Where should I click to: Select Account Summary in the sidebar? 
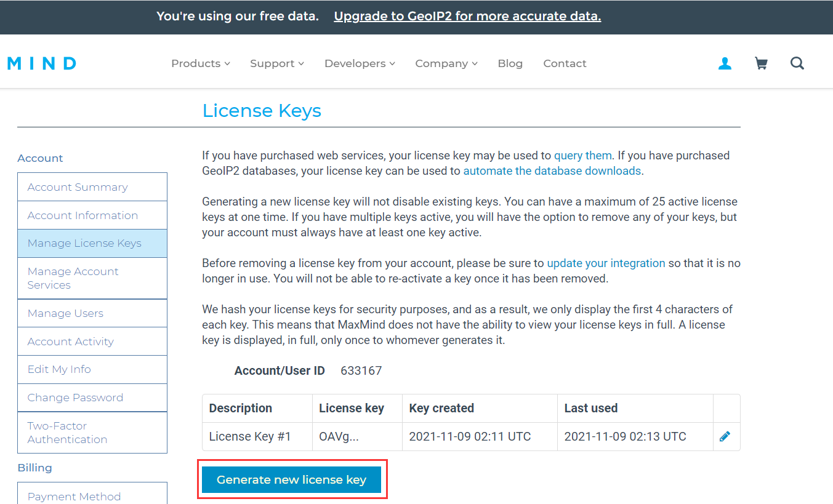point(77,186)
